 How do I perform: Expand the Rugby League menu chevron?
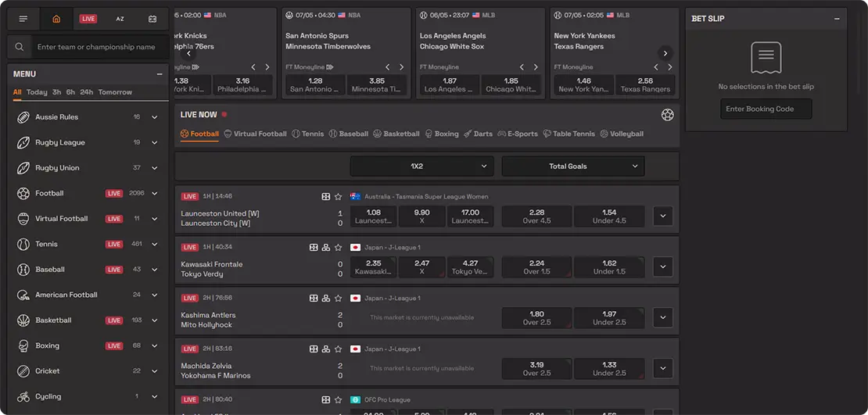(x=155, y=143)
